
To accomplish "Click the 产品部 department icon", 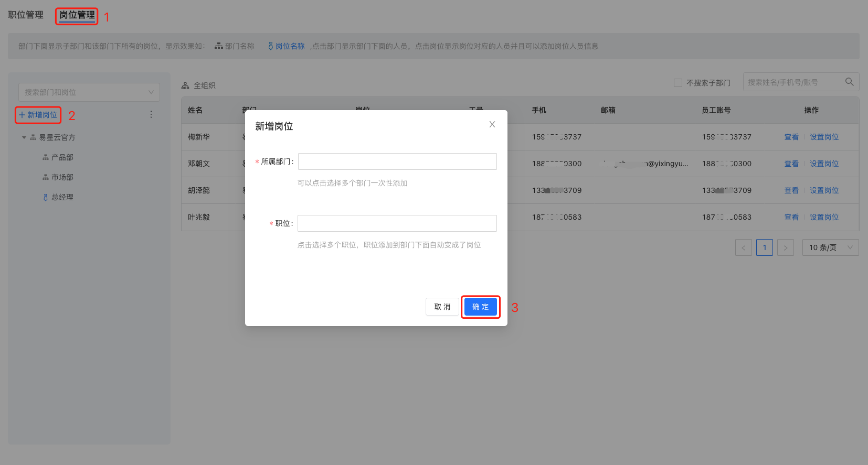I will click(x=46, y=157).
